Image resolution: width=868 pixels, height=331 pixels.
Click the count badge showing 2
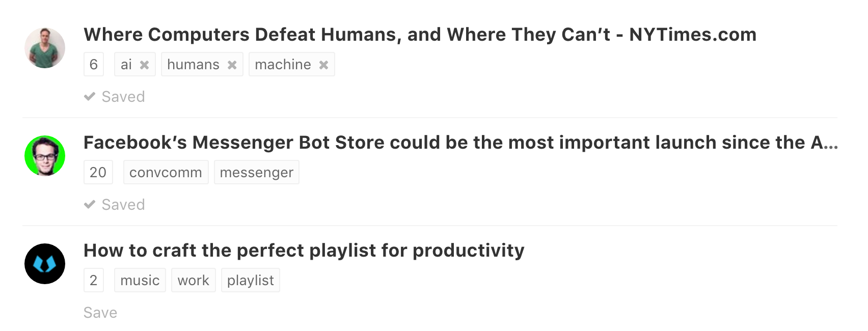point(94,281)
